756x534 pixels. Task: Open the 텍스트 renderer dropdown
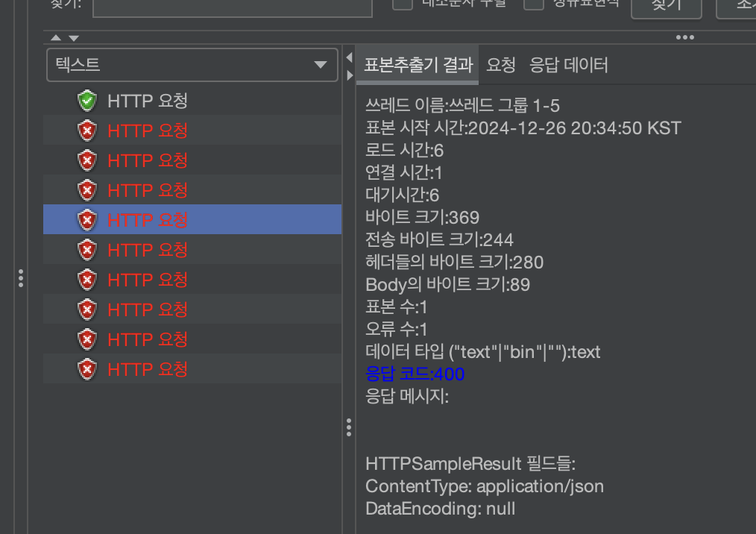click(192, 65)
